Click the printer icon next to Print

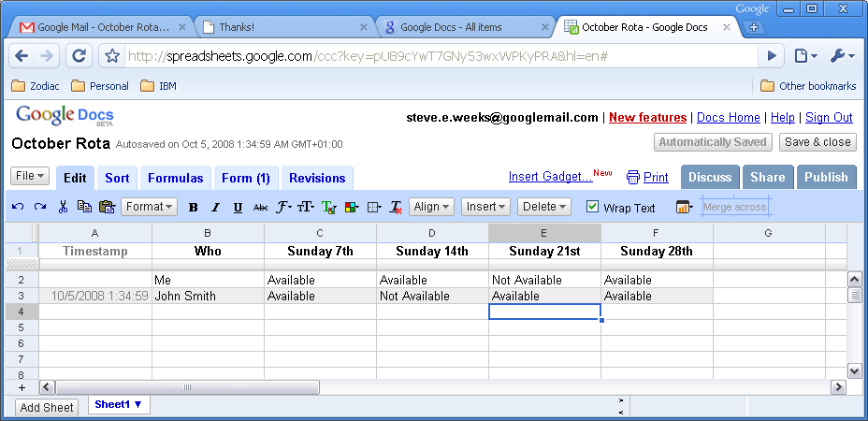click(632, 177)
